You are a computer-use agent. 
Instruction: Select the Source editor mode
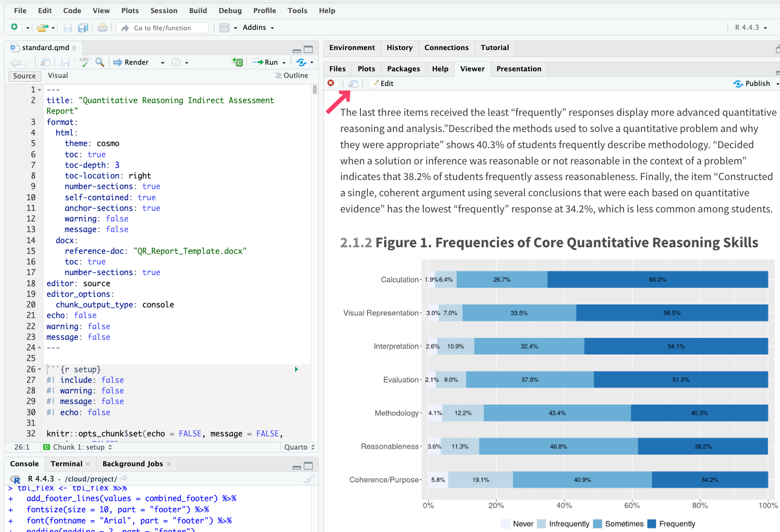tap(24, 76)
